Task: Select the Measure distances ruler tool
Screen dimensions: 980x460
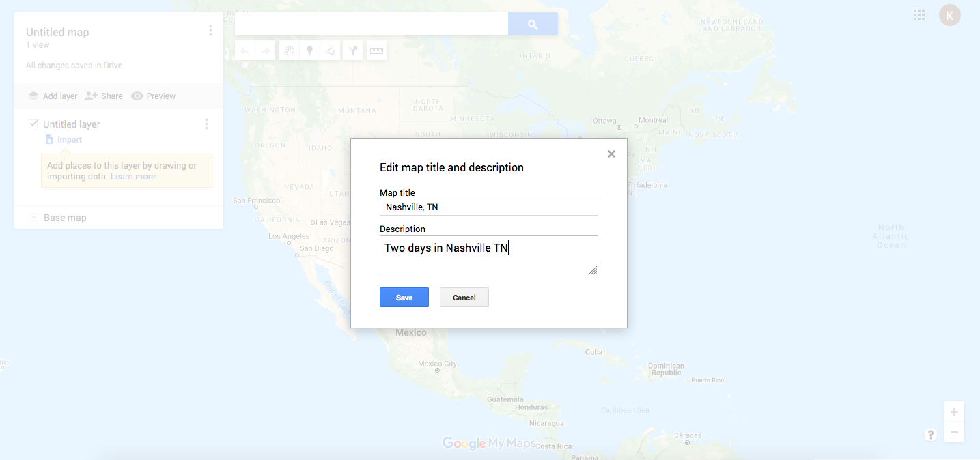Action: click(376, 50)
